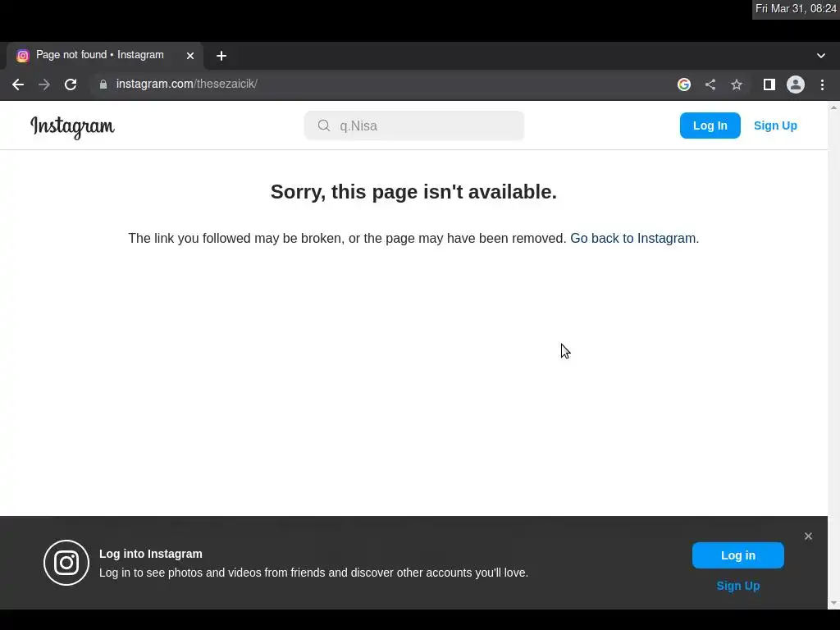
Task: Reload the Instagram page
Action: point(71,84)
